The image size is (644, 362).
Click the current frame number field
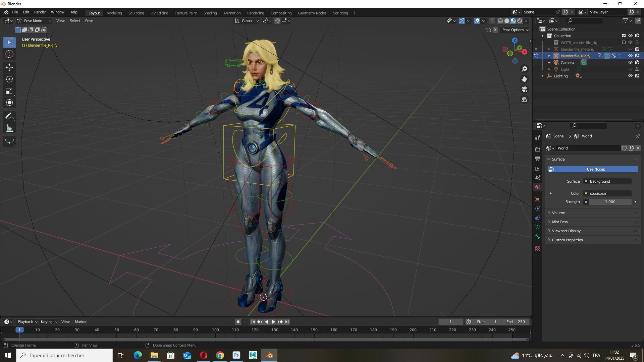coord(450,322)
